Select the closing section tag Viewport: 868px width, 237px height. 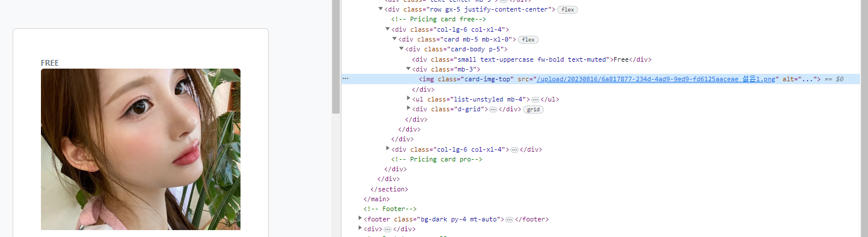tap(389, 189)
